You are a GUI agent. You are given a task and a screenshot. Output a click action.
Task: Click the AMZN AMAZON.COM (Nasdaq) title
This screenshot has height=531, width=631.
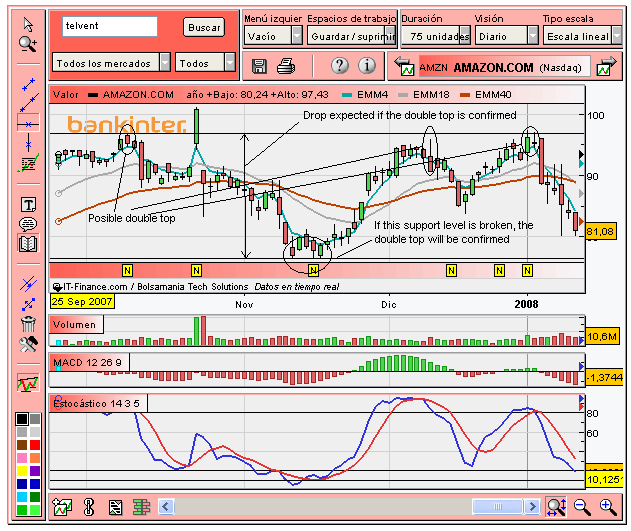coord(504,67)
